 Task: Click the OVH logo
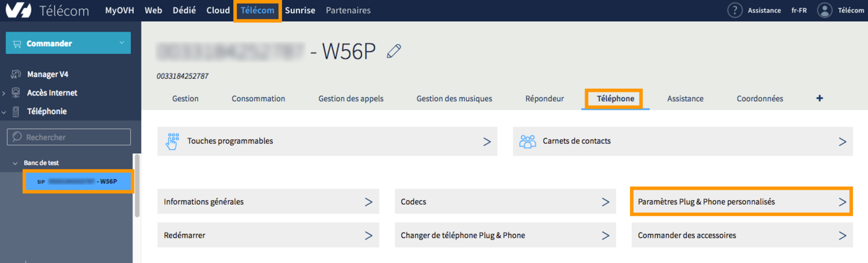tap(19, 11)
